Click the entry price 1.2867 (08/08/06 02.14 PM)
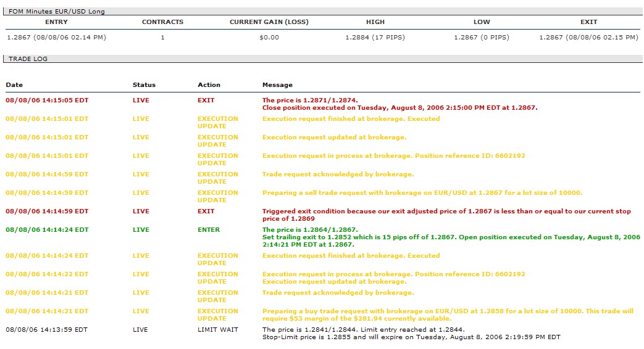 (x=56, y=38)
